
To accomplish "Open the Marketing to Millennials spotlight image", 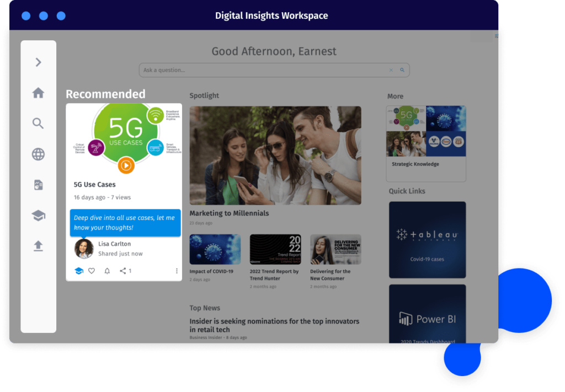I will click(275, 155).
